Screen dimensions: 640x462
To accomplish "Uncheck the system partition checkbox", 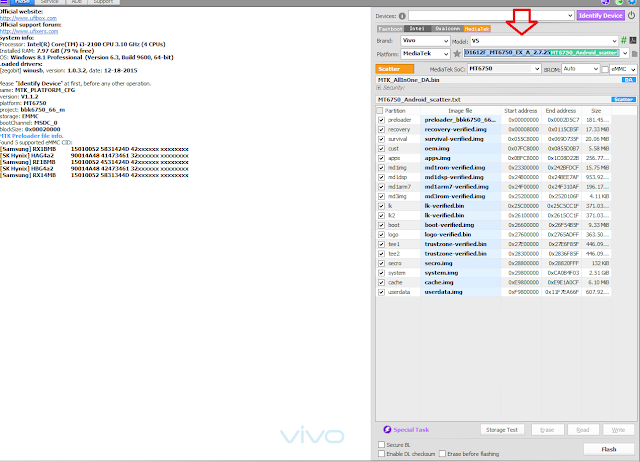I will [x=381, y=273].
